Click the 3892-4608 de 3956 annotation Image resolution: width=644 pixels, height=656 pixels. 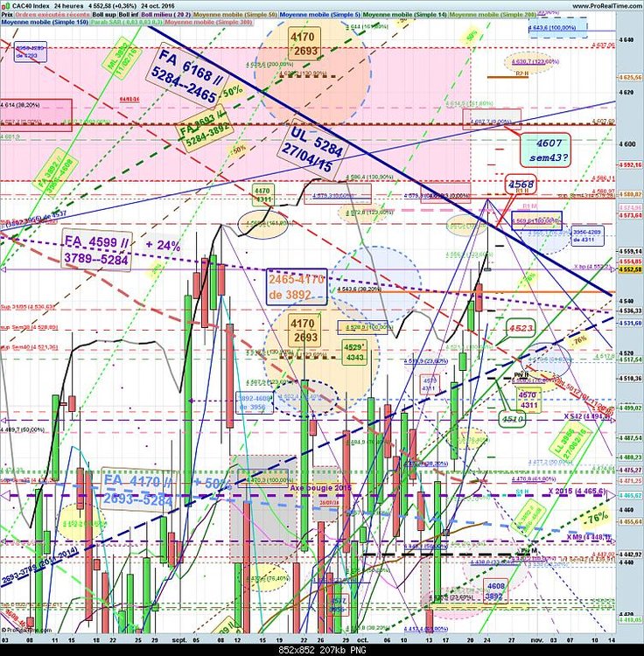click(255, 402)
